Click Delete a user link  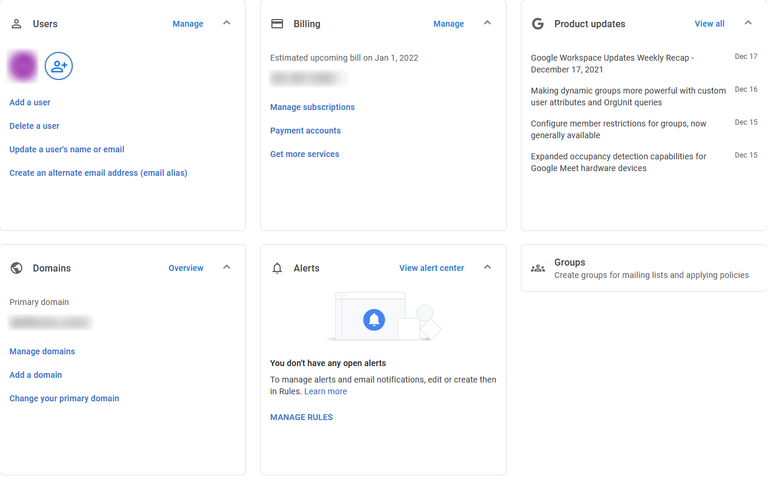(34, 126)
